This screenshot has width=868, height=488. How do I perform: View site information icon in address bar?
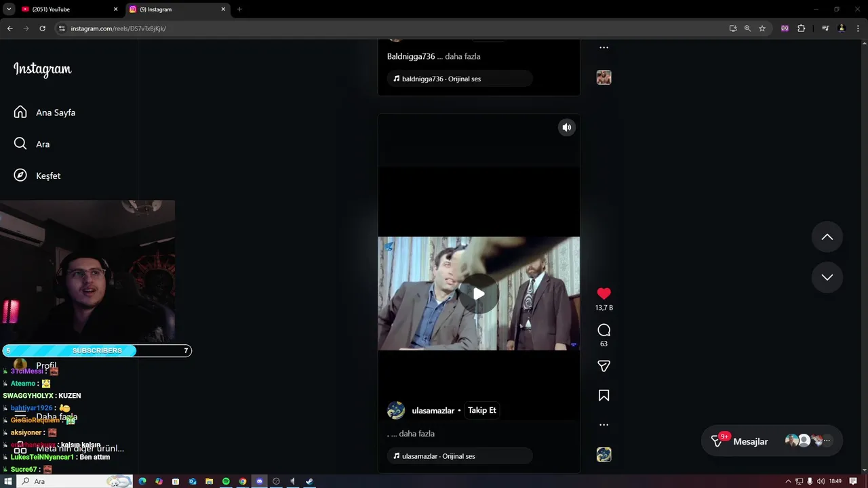(62, 28)
